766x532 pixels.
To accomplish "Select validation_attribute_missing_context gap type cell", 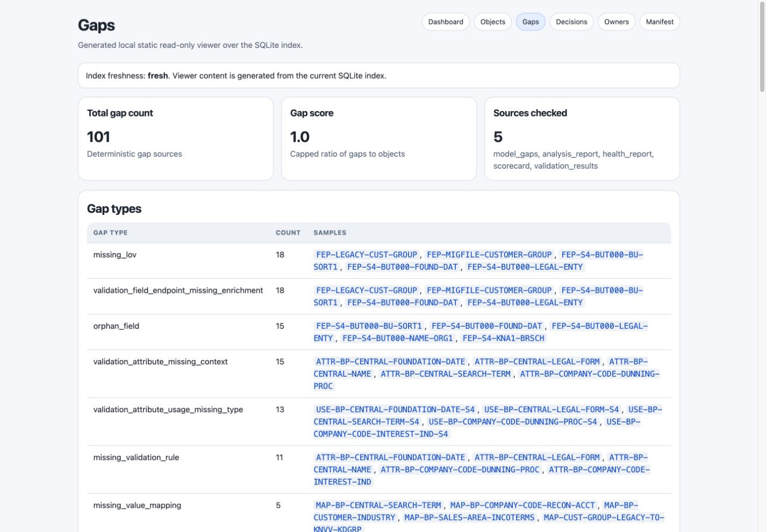I will click(160, 362).
